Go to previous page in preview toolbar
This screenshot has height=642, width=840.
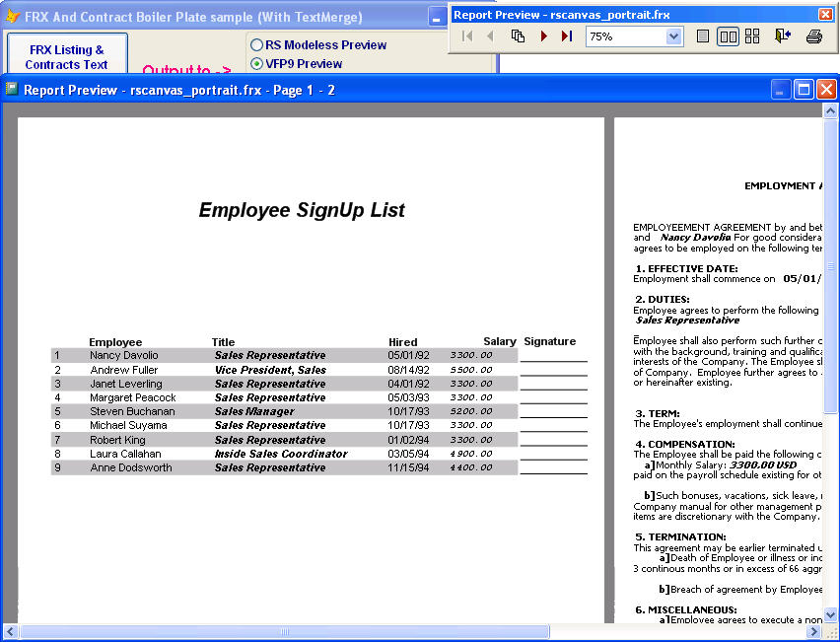click(x=490, y=36)
